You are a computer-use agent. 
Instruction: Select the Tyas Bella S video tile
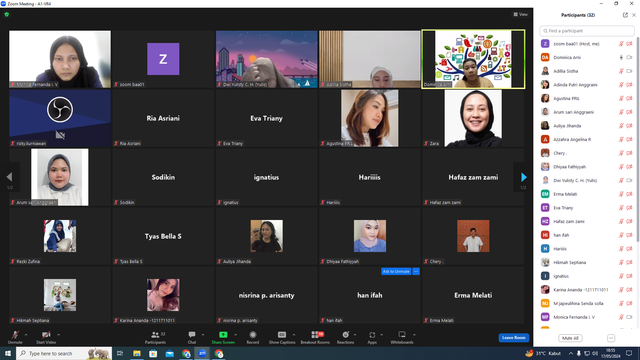(x=163, y=236)
